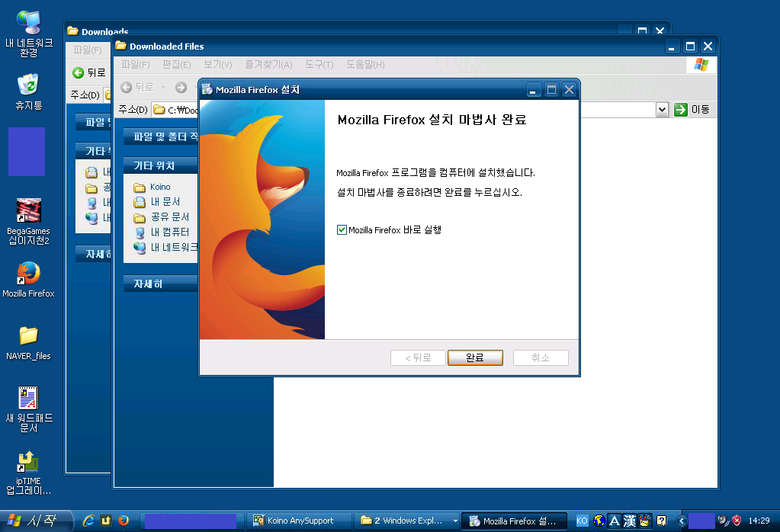Open Koino folder link in 기타 위치

click(160, 187)
